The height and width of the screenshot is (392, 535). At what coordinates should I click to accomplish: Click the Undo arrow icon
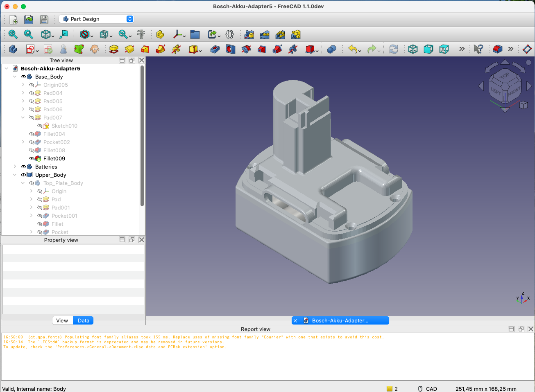click(x=353, y=49)
